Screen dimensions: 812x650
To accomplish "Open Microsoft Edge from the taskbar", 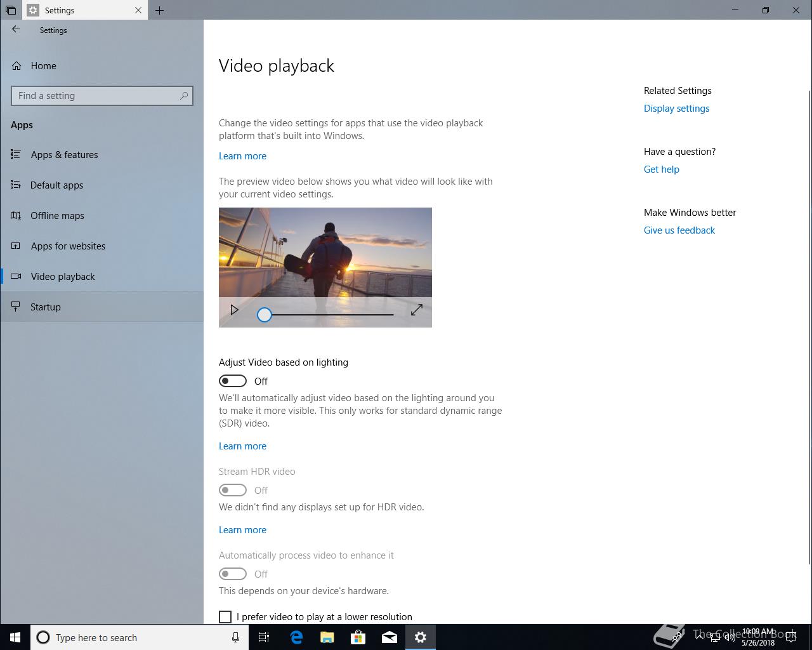I will (x=296, y=637).
